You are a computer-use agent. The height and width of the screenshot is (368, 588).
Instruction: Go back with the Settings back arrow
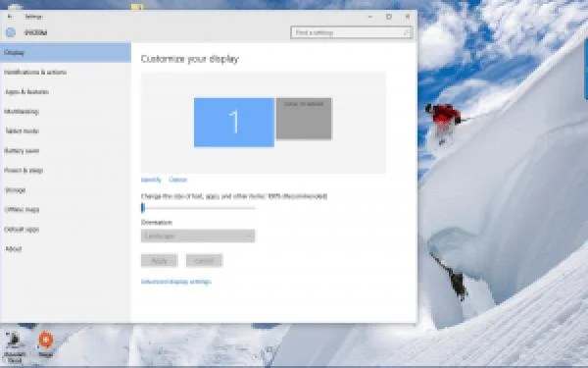(x=10, y=17)
